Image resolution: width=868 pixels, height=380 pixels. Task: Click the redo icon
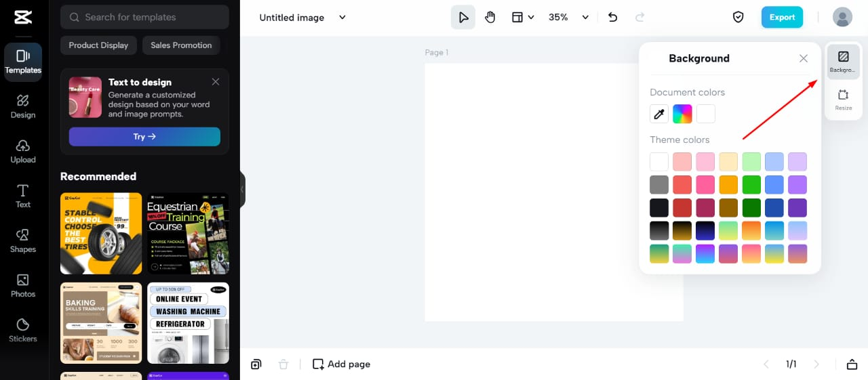(x=639, y=18)
